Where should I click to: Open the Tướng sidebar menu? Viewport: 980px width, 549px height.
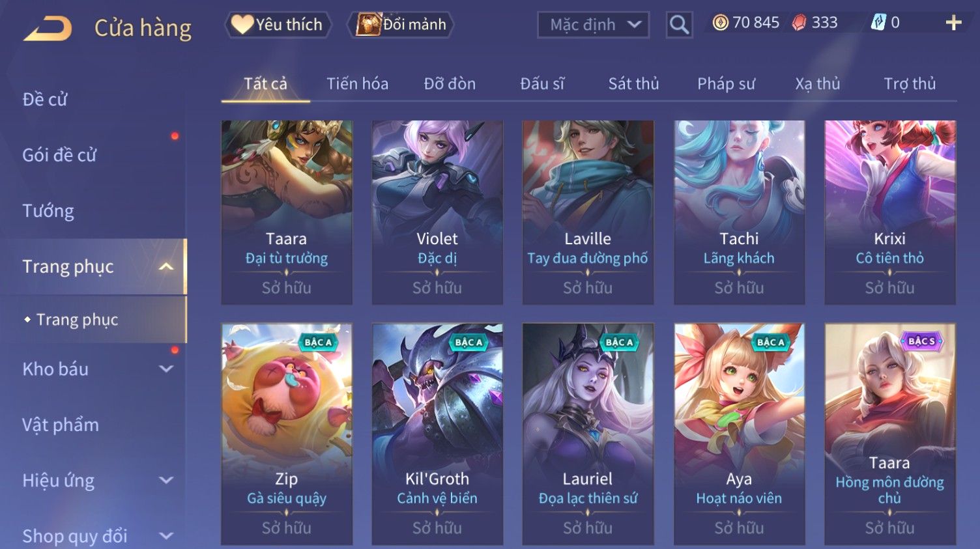(48, 211)
